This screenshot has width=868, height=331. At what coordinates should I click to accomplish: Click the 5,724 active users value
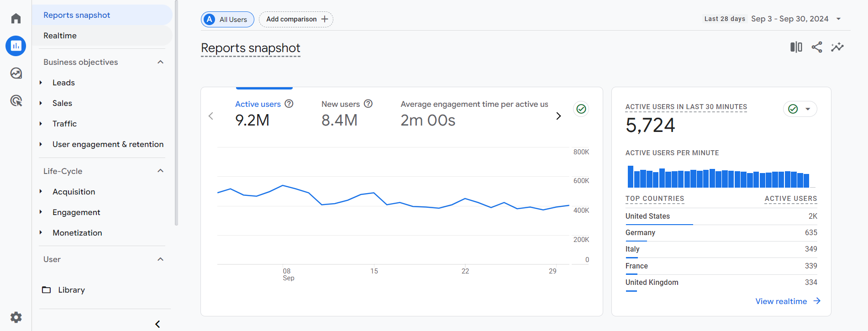coord(650,125)
